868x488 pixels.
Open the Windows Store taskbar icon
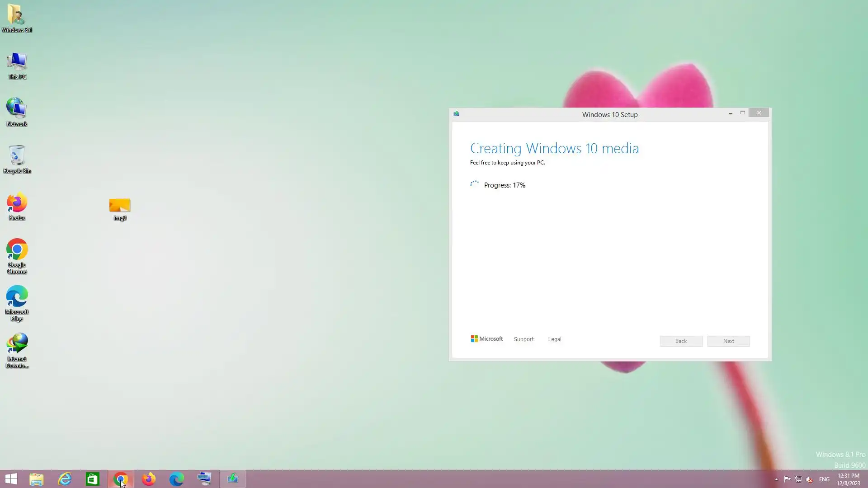pyautogui.click(x=93, y=479)
